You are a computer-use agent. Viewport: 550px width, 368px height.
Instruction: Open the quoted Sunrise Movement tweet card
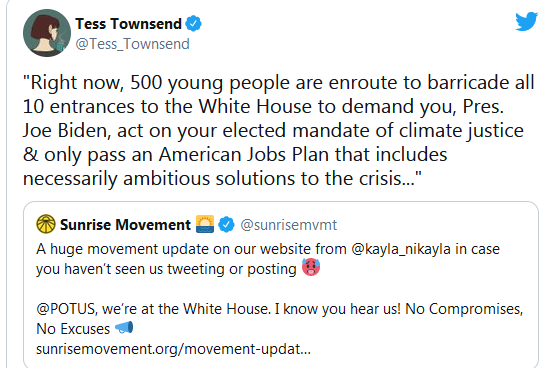click(281, 285)
